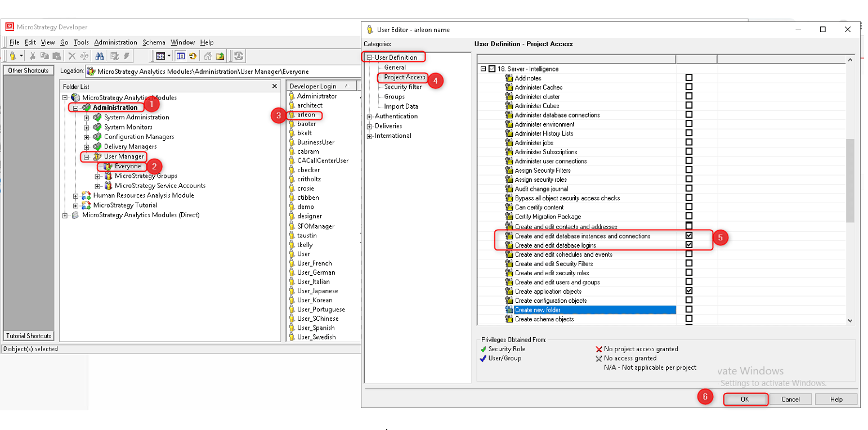
Task: Click the circular arrow Refresh toolbar icon
Action: (193, 56)
